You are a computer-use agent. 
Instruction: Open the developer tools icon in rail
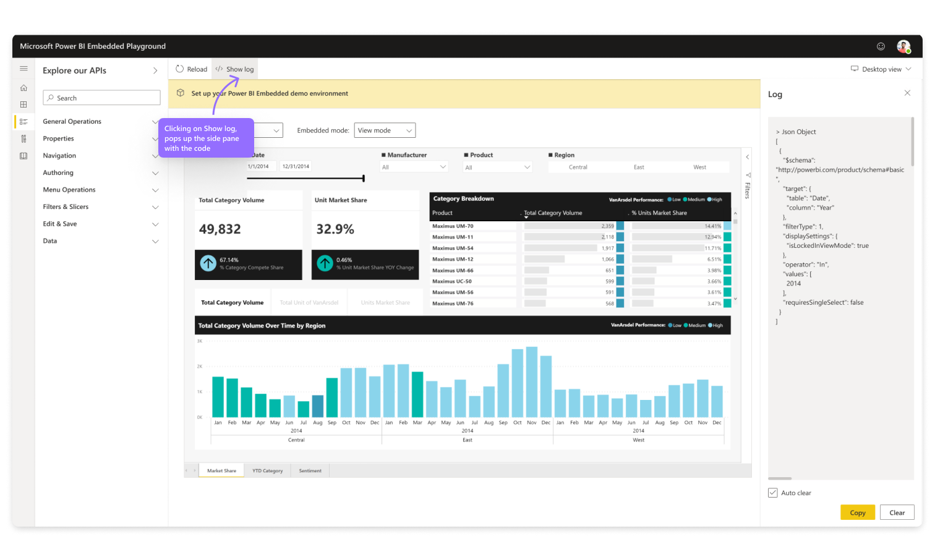click(x=23, y=139)
